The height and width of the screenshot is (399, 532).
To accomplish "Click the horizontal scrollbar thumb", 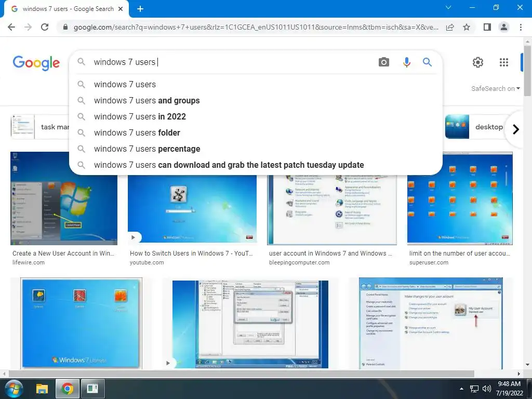I will [x=241, y=374].
